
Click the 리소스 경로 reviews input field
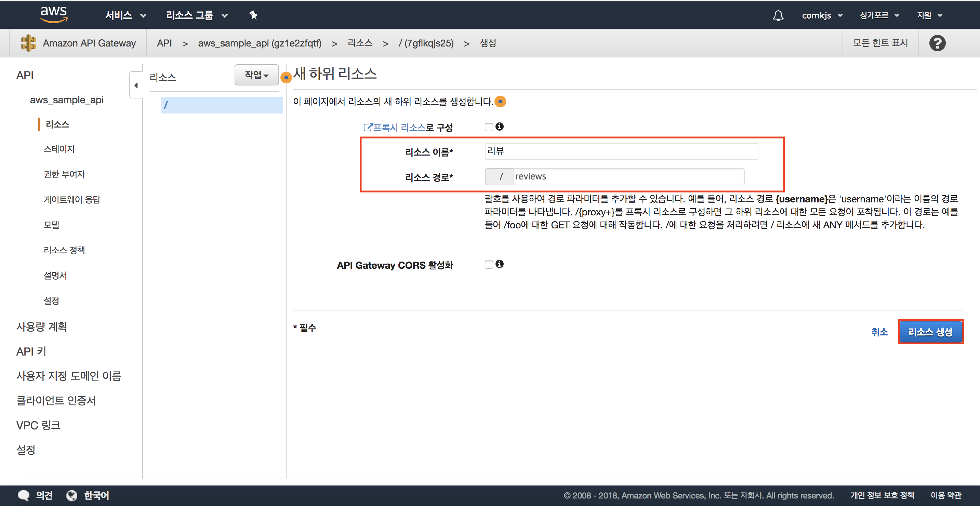628,176
